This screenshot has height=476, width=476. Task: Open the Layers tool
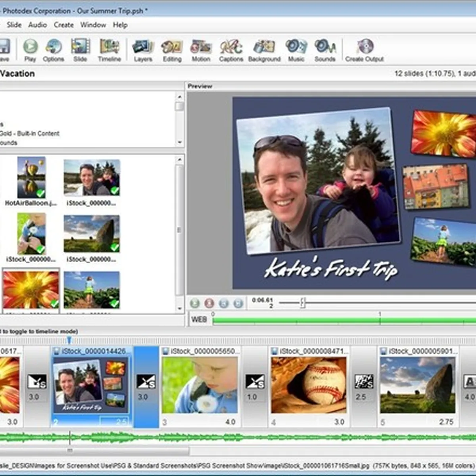coord(143,47)
